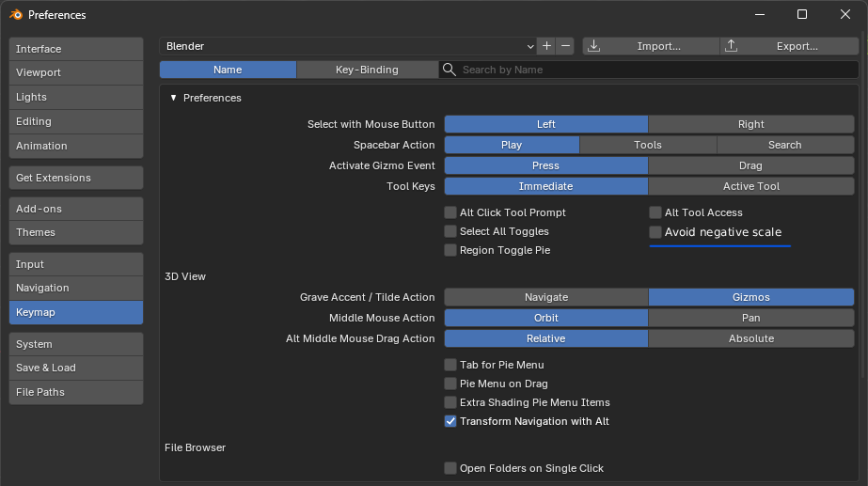
Task: Set Tool Keys to Active Tool
Action: coord(751,186)
